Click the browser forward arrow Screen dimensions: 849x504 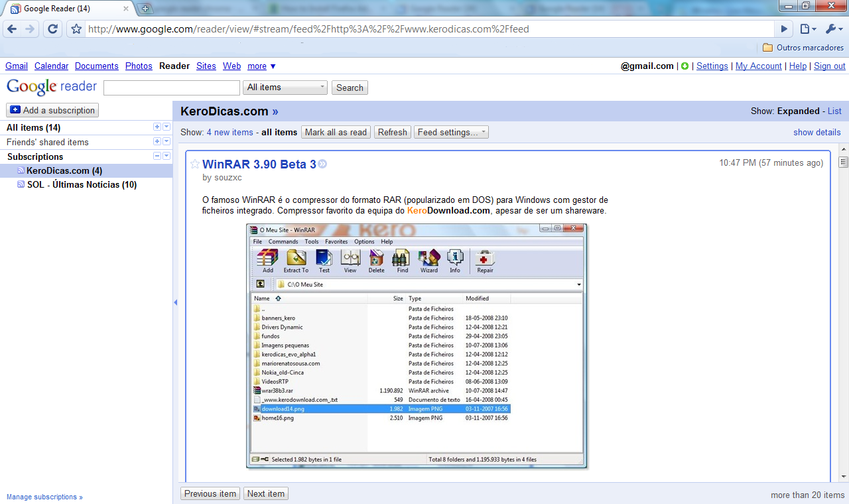tap(30, 29)
